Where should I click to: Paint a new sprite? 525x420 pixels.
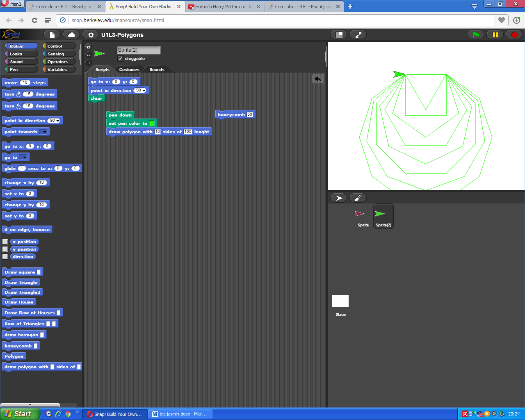tap(358, 198)
